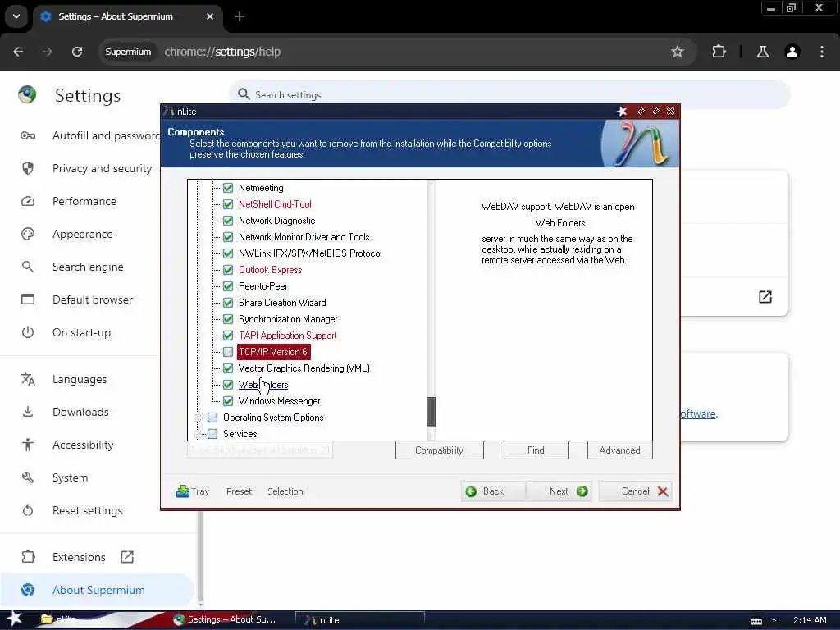Uncheck the NetShell Cmd-Tool checkbox
840x630 pixels.
pyautogui.click(x=228, y=204)
